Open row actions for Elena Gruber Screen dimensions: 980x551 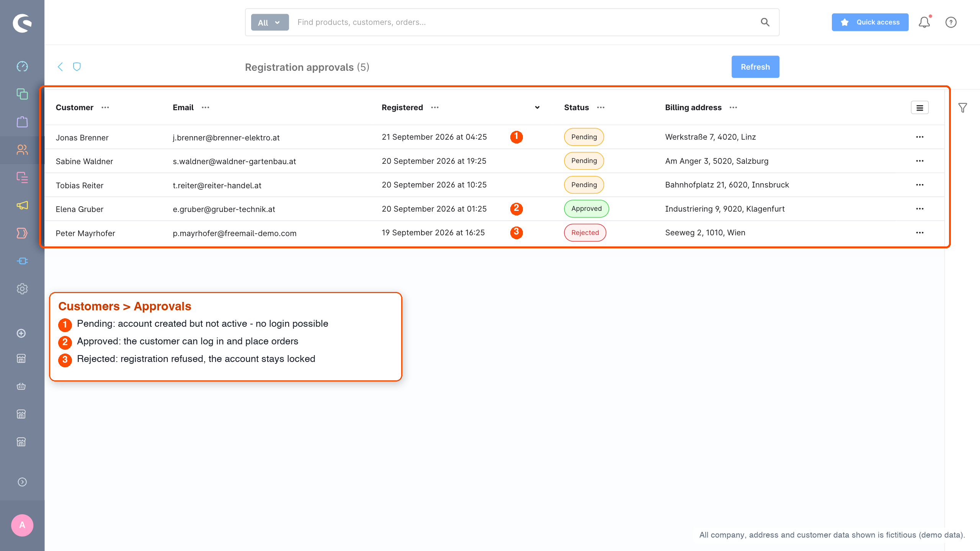pos(920,209)
